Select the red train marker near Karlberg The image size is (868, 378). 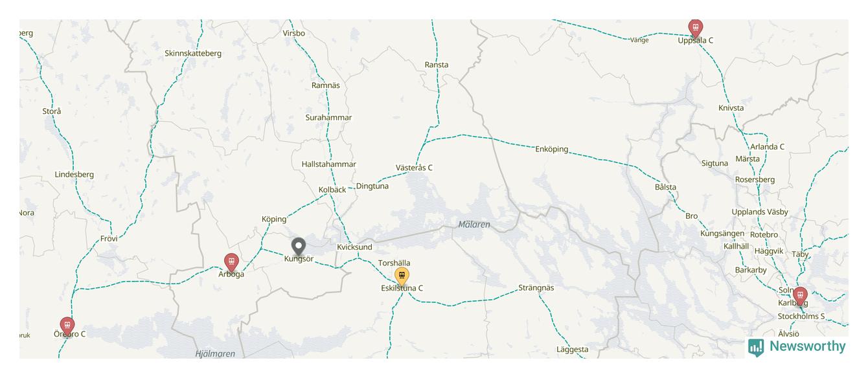coord(800,296)
